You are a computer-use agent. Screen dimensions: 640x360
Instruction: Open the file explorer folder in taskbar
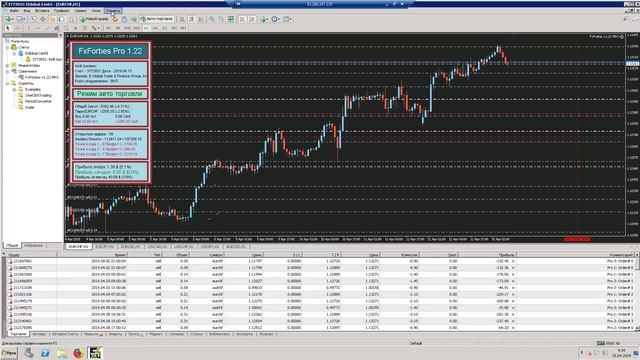(62, 353)
